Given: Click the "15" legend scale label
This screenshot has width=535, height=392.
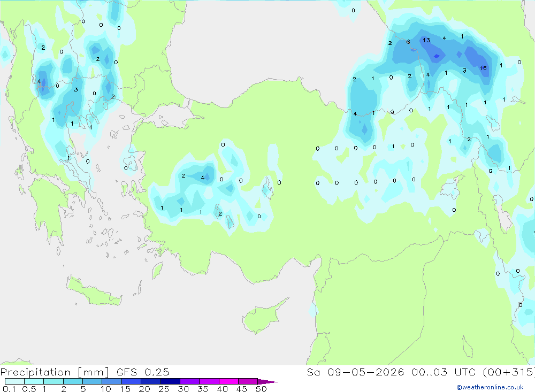Looking at the screenshot, I should pos(125,389).
